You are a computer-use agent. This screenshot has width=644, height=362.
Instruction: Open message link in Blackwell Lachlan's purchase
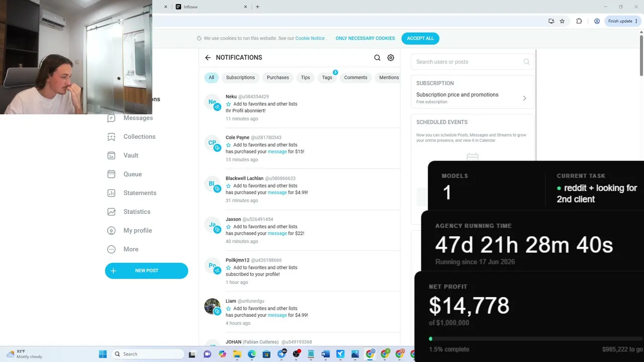point(277,192)
